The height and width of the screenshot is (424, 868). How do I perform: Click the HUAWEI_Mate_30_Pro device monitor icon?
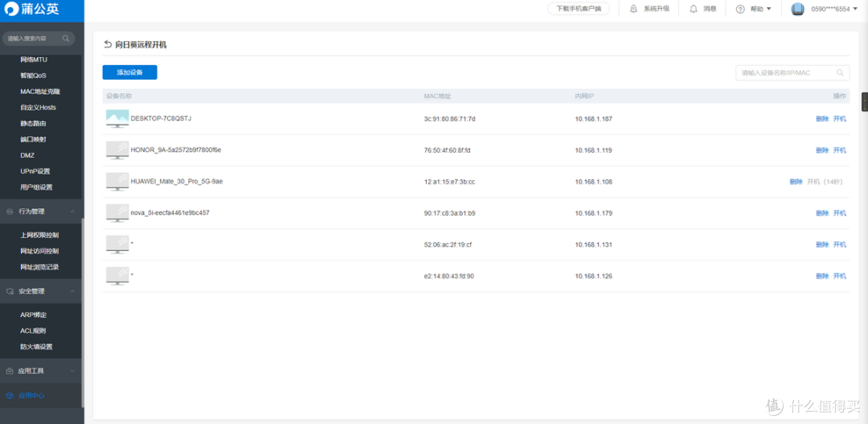[x=117, y=182]
